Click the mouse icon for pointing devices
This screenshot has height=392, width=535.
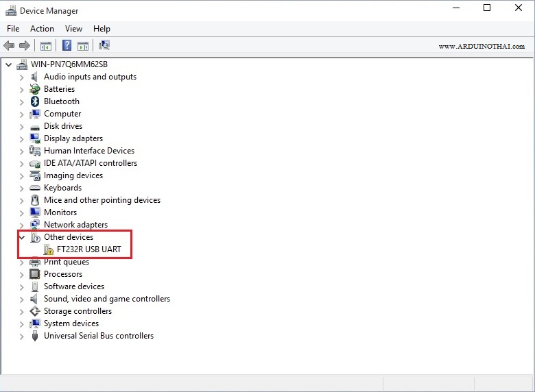pos(35,199)
